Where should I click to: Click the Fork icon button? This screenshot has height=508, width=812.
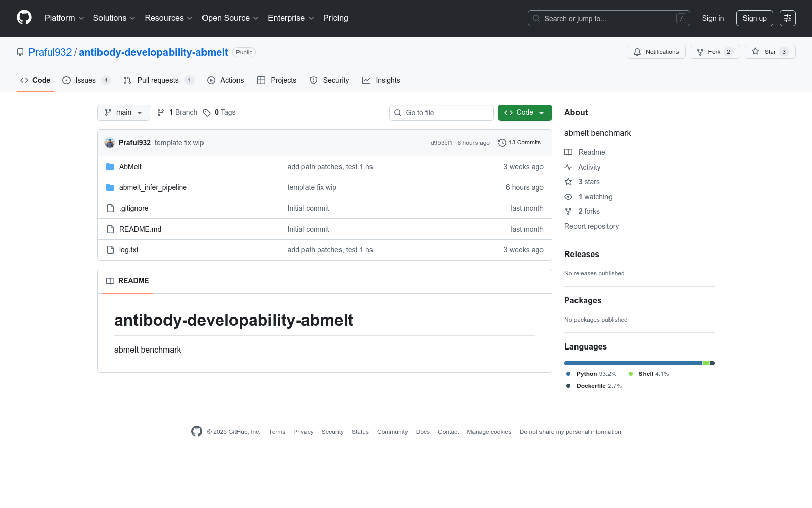[x=700, y=52]
